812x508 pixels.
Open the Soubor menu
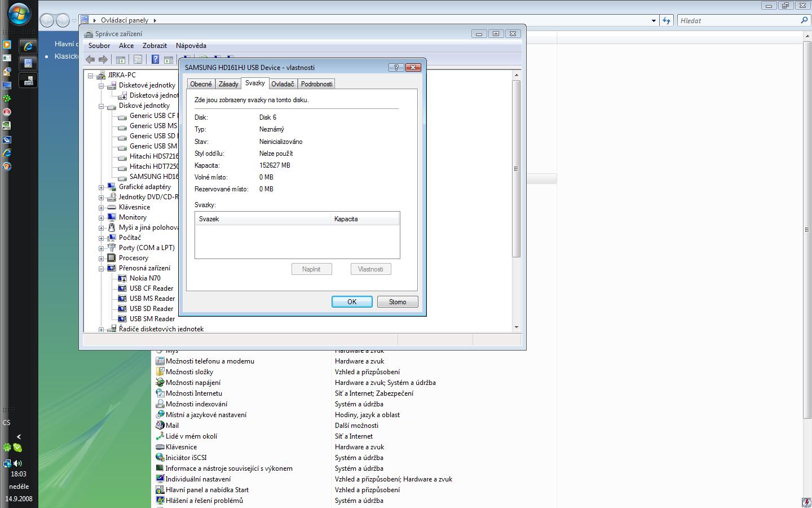coord(99,46)
